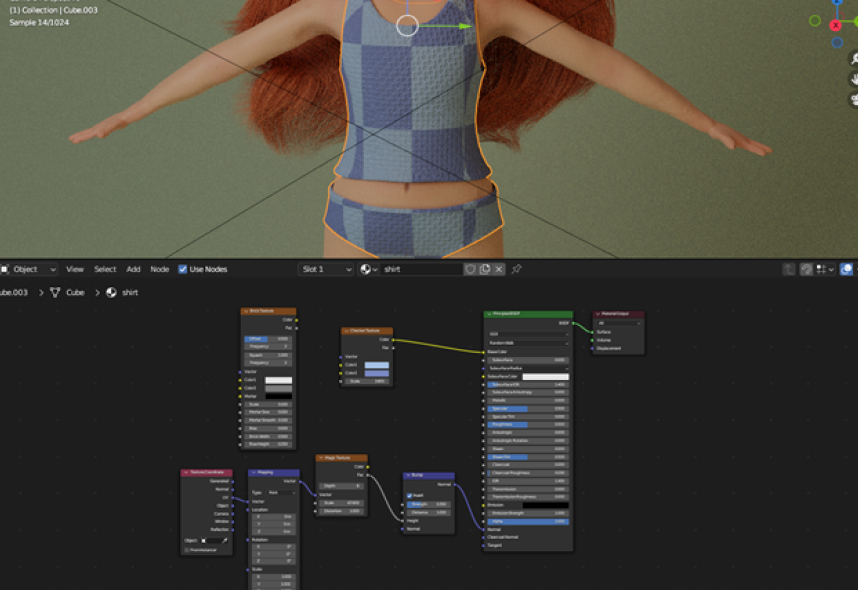Click the overlay icon in node editor header
The image size is (858, 590).
pos(846,269)
